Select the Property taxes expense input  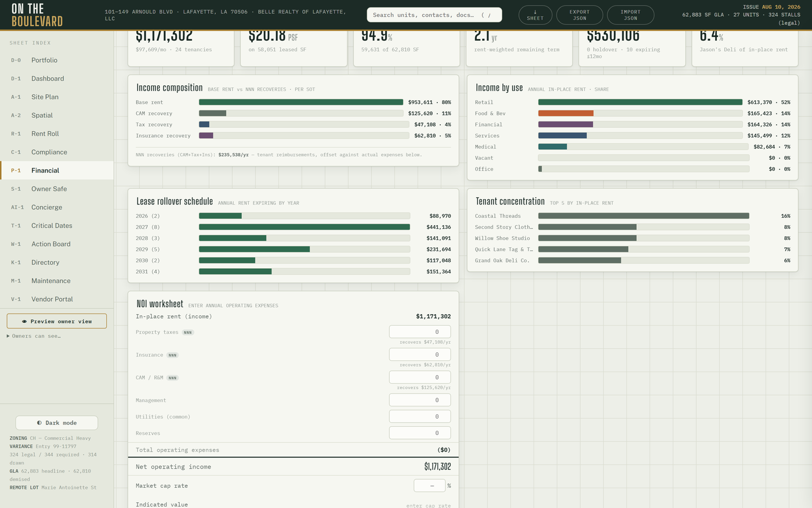coord(420,332)
